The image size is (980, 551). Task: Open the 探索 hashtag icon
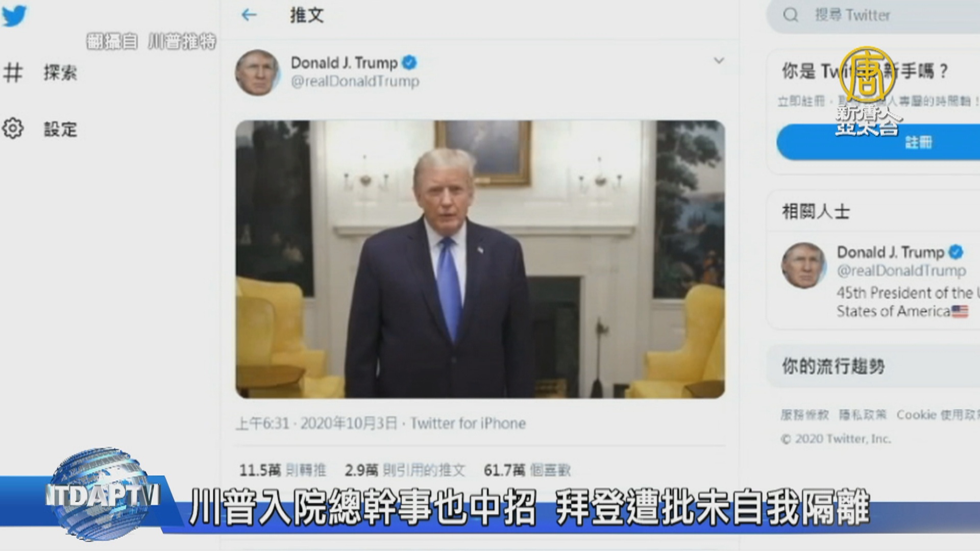pyautogui.click(x=13, y=72)
